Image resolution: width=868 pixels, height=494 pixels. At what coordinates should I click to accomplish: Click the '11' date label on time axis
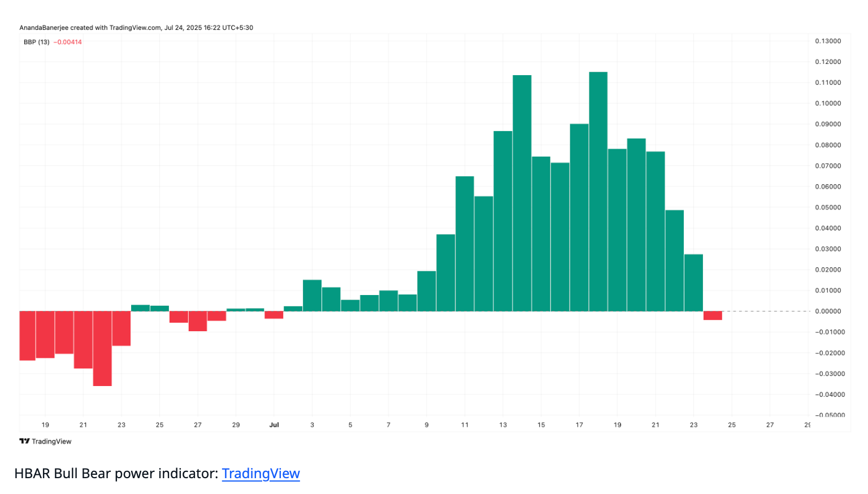465,425
